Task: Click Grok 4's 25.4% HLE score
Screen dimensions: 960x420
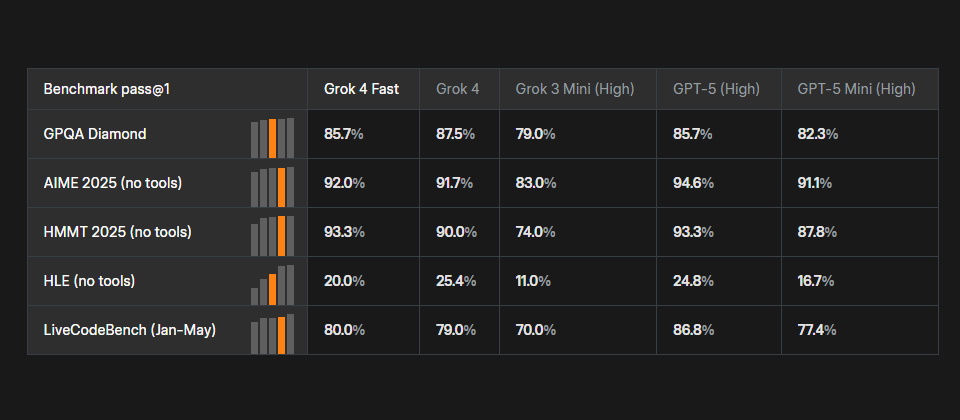Action: 456,281
